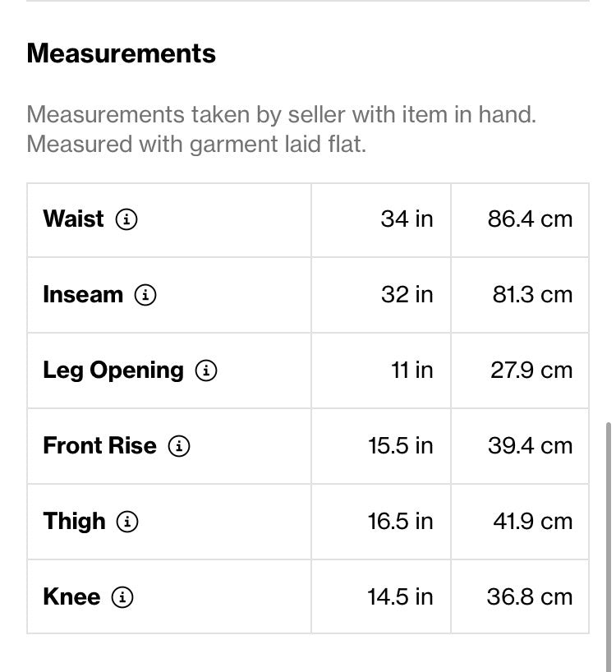Tap the Inseam info icon
The image size is (616, 672).
145,295
